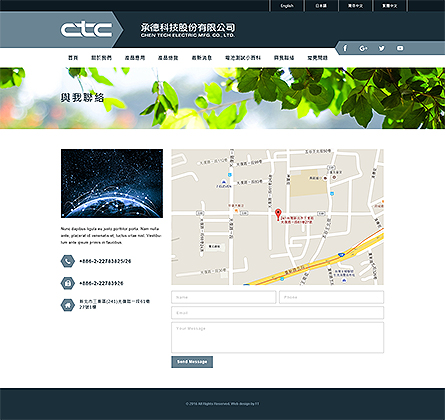445x420 pixels.
Task: Go to the 首頁 home menu item
Action: point(73,58)
